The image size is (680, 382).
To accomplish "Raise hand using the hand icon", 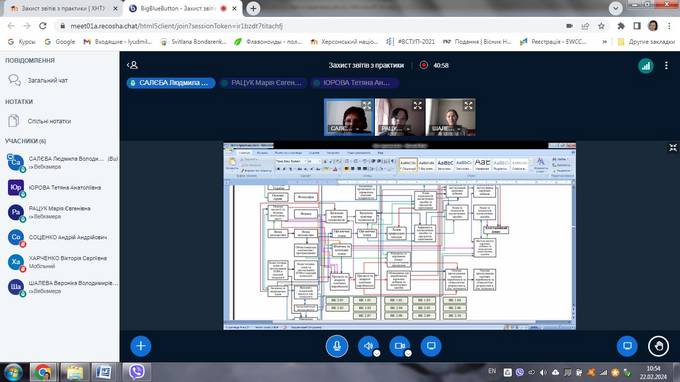I will pos(658,346).
